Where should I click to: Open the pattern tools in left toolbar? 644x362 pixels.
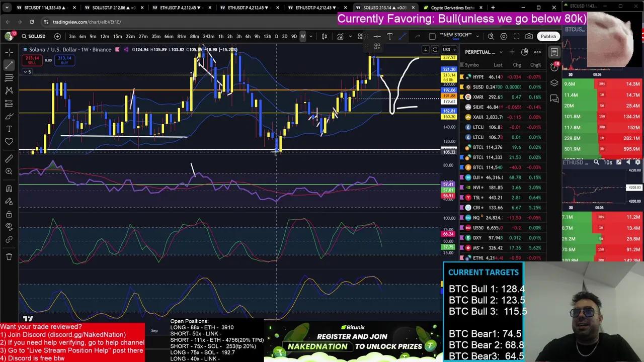[9, 90]
